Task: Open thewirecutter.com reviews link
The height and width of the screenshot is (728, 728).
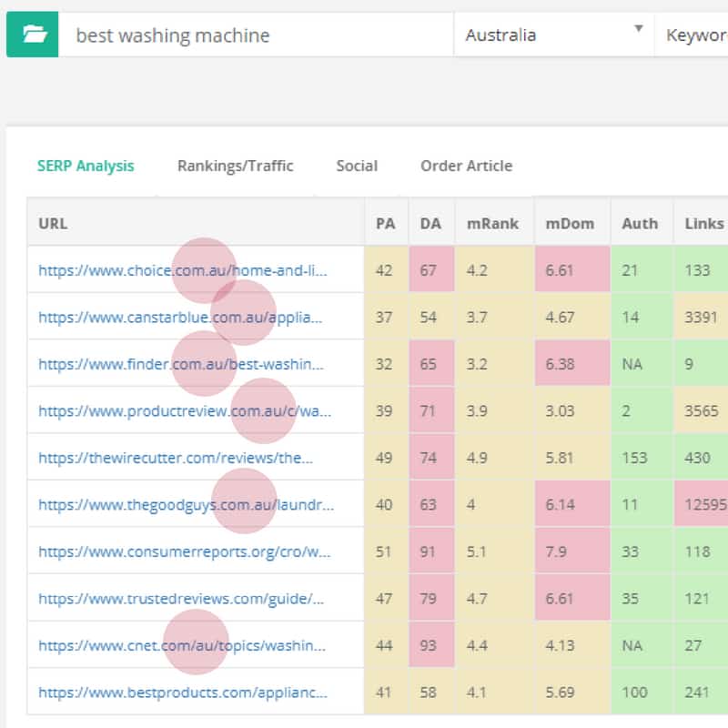Action: [x=176, y=459]
